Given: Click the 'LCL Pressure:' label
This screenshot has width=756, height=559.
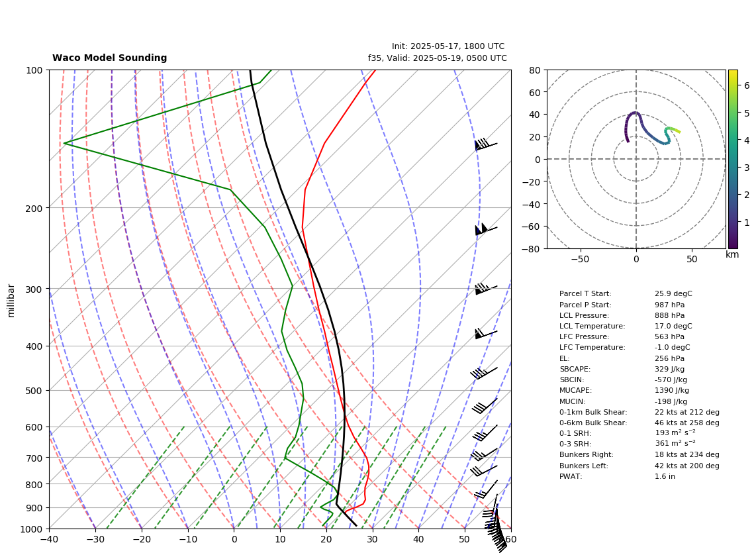Looking at the screenshot, I should [584, 315].
